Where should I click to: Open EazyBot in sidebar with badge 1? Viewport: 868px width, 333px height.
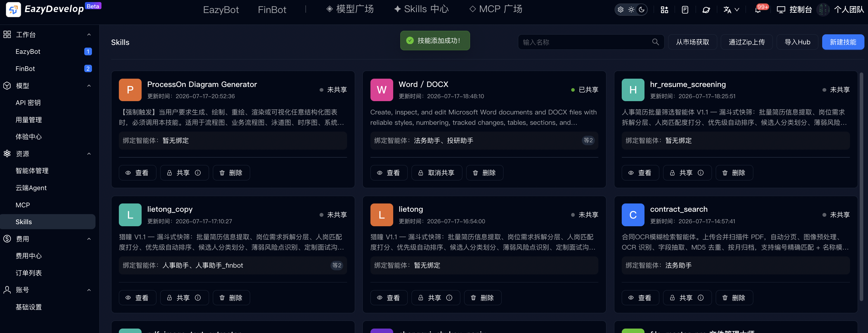48,51
